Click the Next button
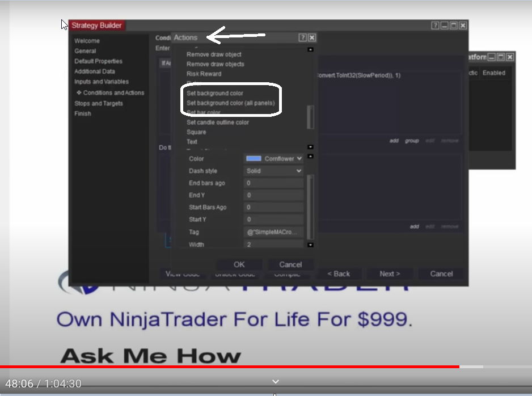The width and height of the screenshot is (532, 396). (x=390, y=274)
